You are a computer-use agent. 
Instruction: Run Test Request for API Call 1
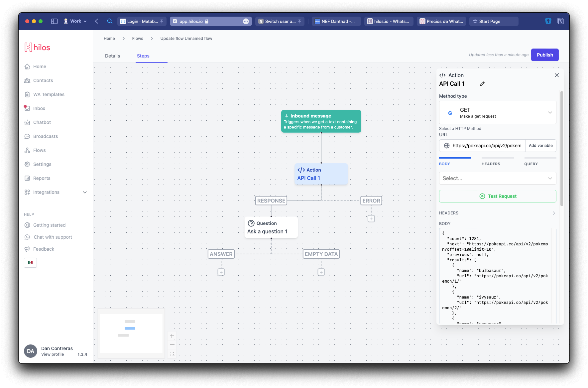498,196
